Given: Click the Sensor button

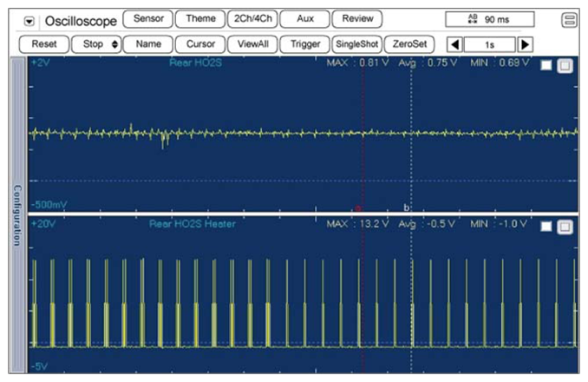Looking at the screenshot, I should (x=147, y=18).
